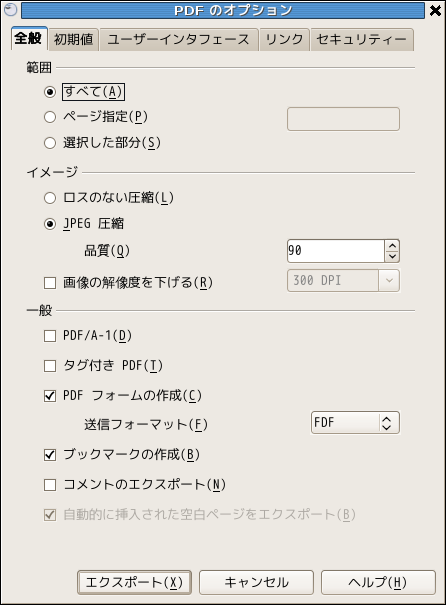Viewport: 446px width, 605px height.
Task: Click the 品質 quality input field
Action: pos(336,251)
